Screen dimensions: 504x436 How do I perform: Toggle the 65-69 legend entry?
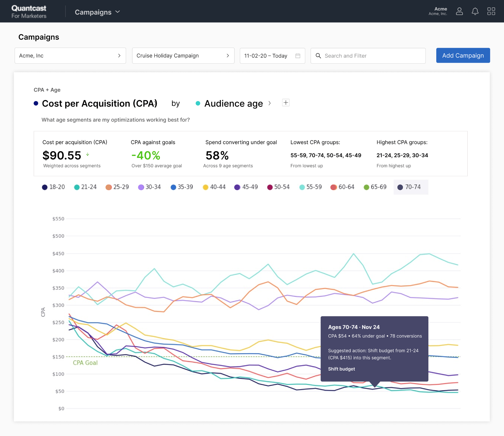375,187
